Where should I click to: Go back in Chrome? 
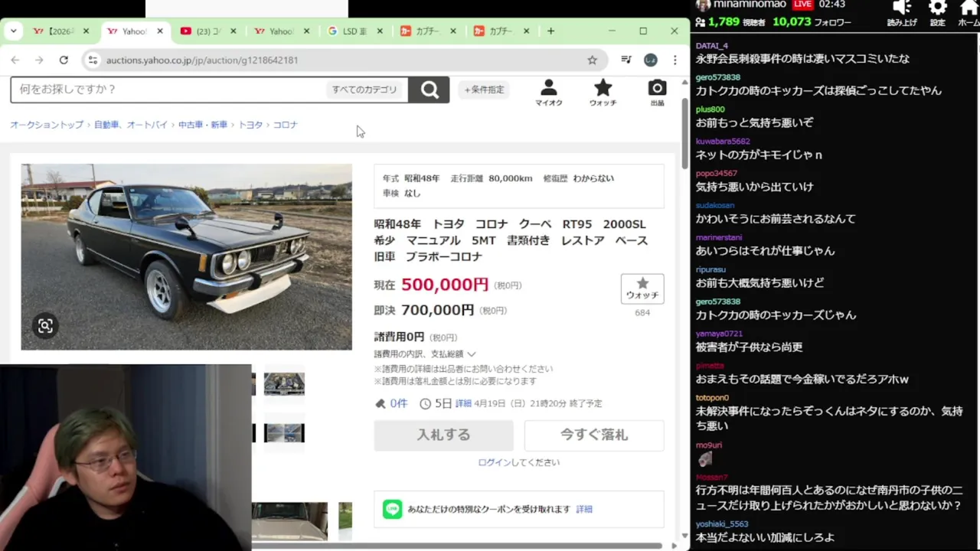pyautogui.click(x=15, y=60)
